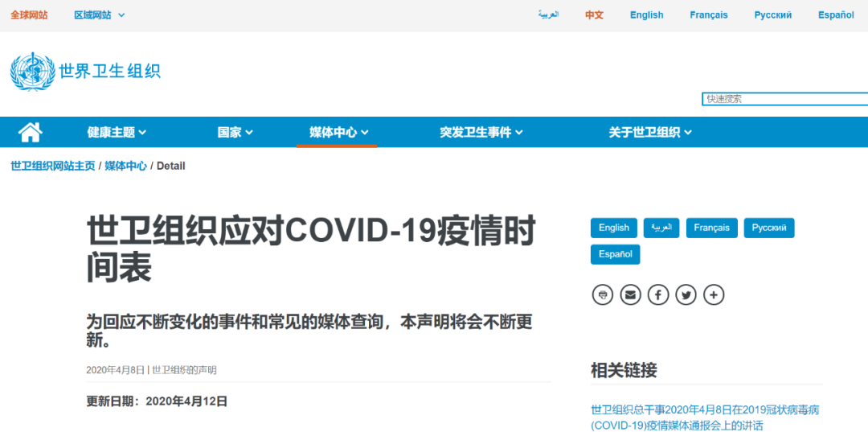Click the WHO emblem logo
Screen dimensions: 868x432
33,72
